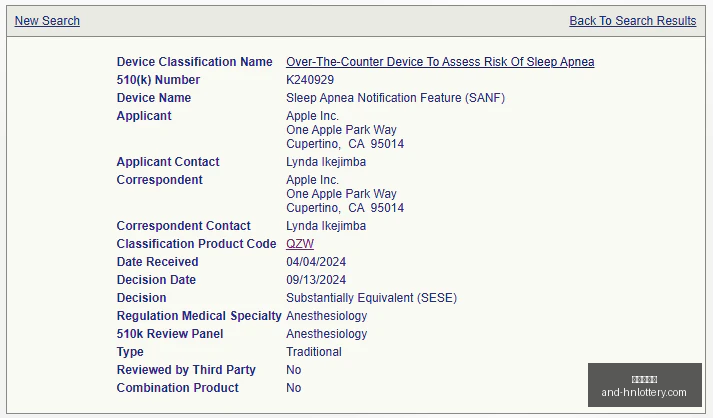Click the Correspondent Contact name Lynda Ikejimba
The height and width of the screenshot is (418, 713).
[x=326, y=226]
